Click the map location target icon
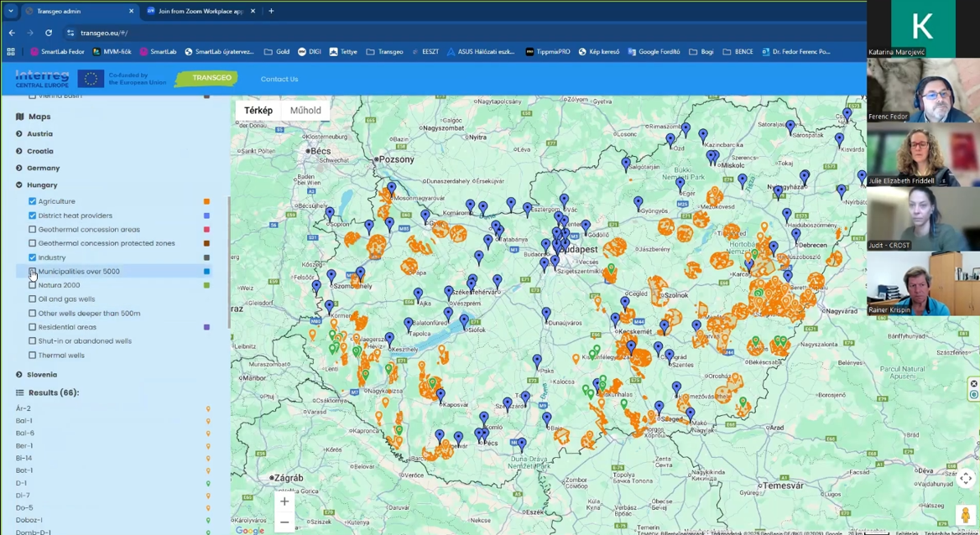 tap(966, 479)
